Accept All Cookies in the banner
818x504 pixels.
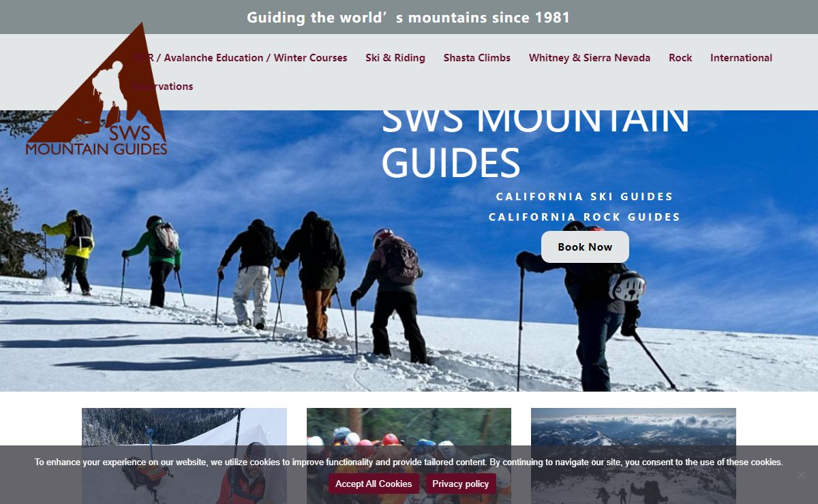[x=374, y=484]
